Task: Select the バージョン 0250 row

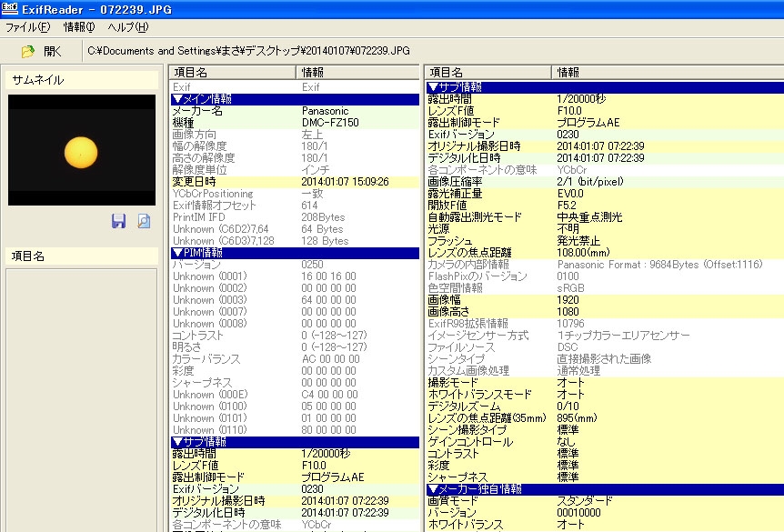Action: pos(295,265)
